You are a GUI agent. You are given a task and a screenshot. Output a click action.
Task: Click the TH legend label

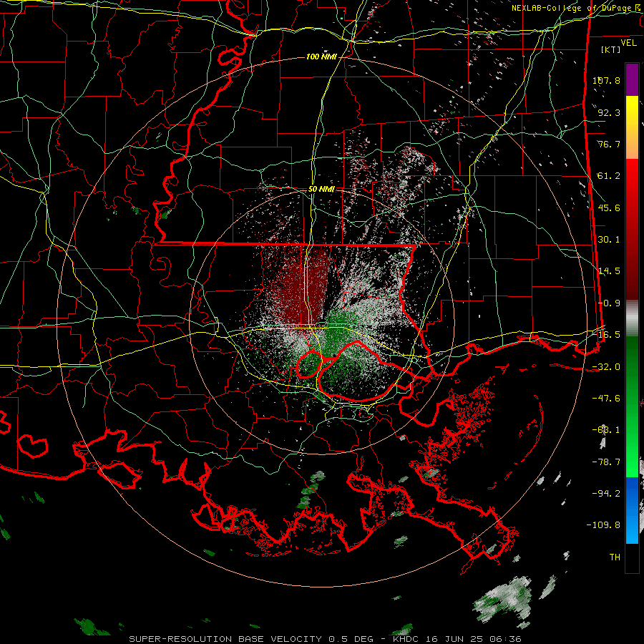[615, 557]
